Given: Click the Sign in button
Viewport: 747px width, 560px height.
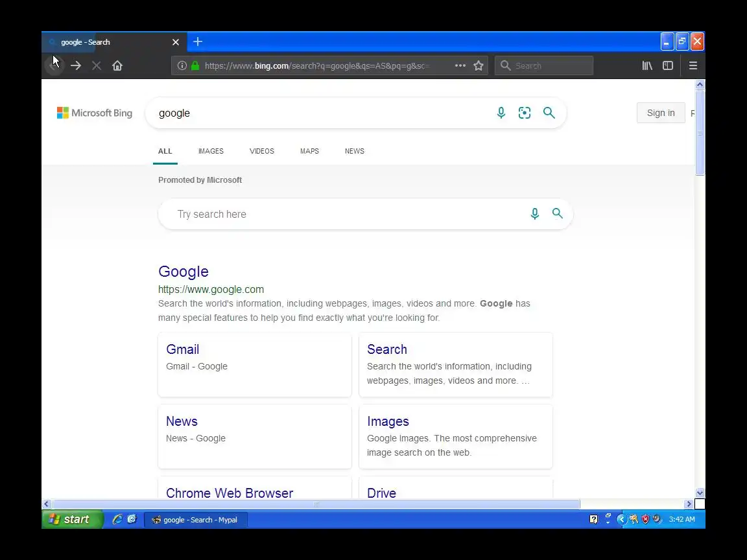Looking at the screenshot, I should click(661, 113).
